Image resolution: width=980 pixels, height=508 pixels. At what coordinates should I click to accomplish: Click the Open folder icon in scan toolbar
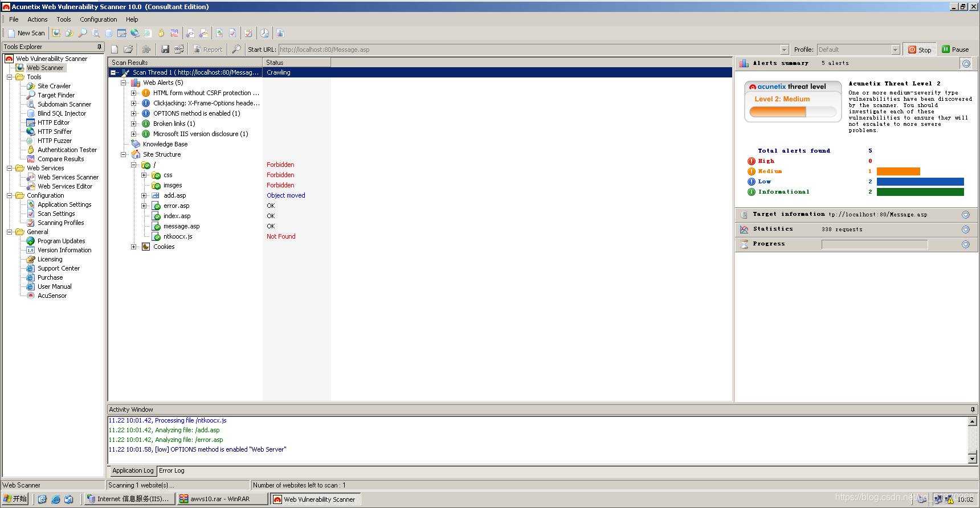[x=128, y=50]
